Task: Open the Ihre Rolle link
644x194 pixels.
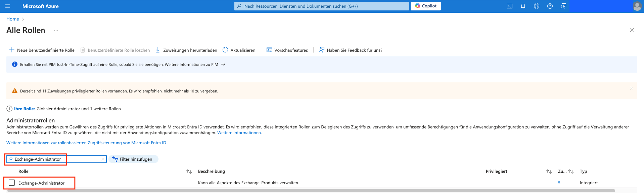Action: coord(25,109)
